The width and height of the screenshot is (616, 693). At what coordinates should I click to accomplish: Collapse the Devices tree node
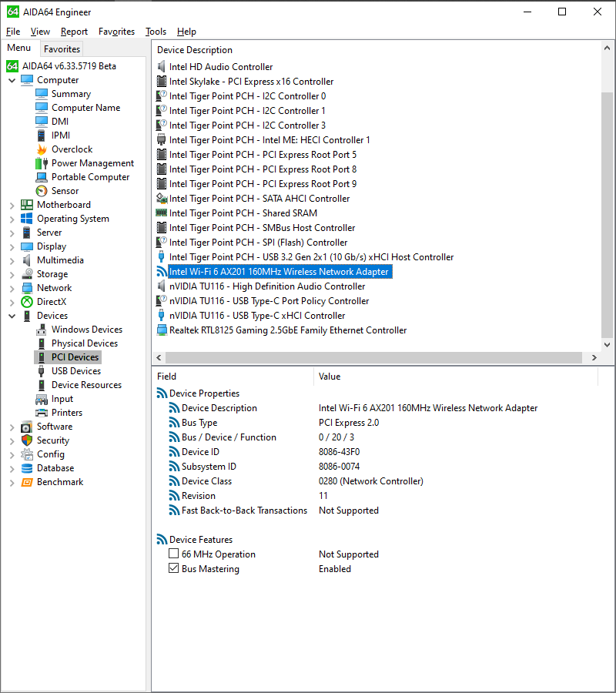(x=12, y=316)
